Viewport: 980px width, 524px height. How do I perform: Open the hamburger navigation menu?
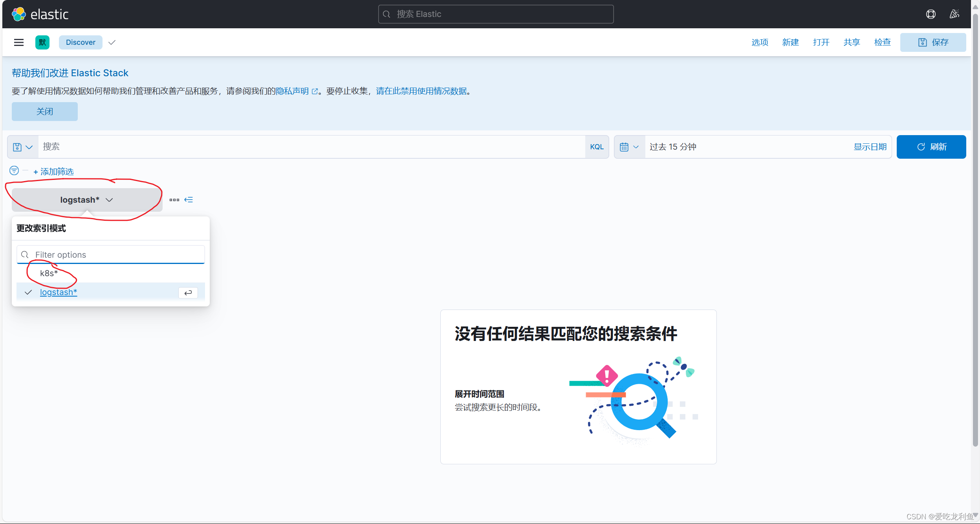click(19, 42)
